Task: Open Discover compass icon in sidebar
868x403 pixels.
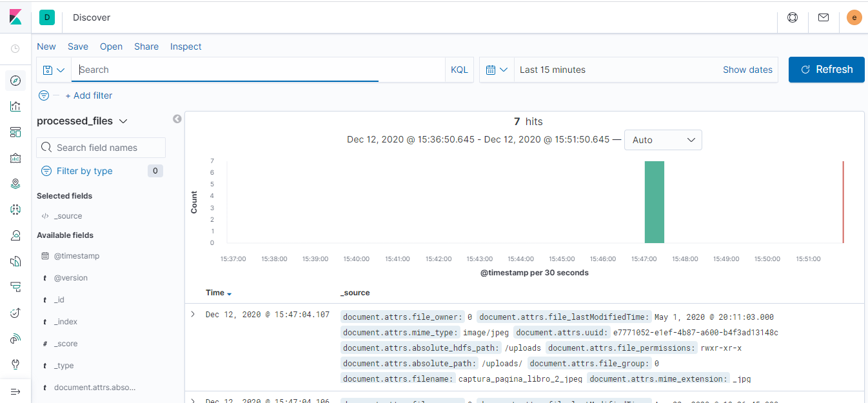Action: pyautogui.click(x=15, y=81)
